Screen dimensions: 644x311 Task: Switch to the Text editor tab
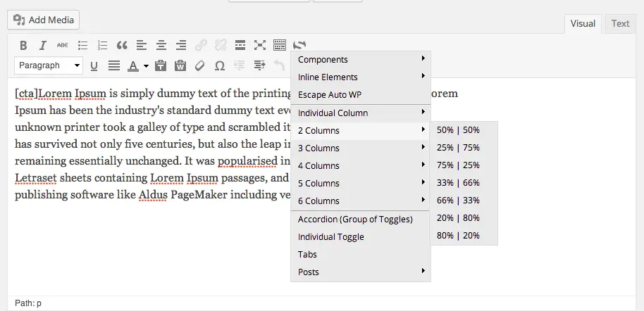point(620,24)
